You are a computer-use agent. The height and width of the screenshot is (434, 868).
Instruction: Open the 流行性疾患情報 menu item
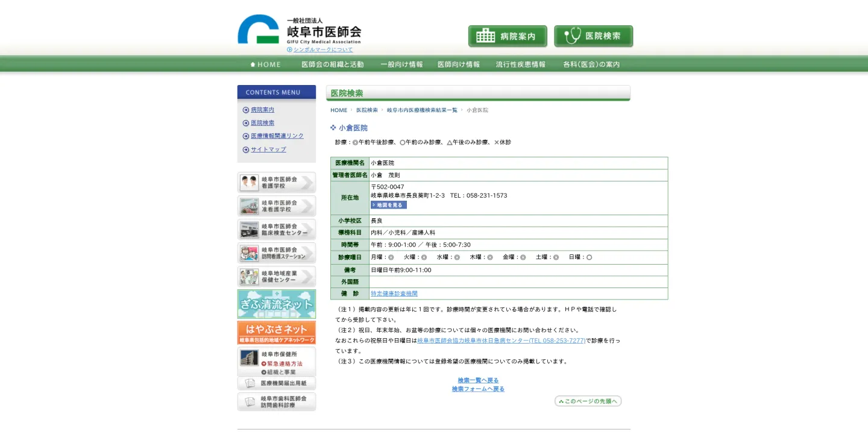click(521, 64)
